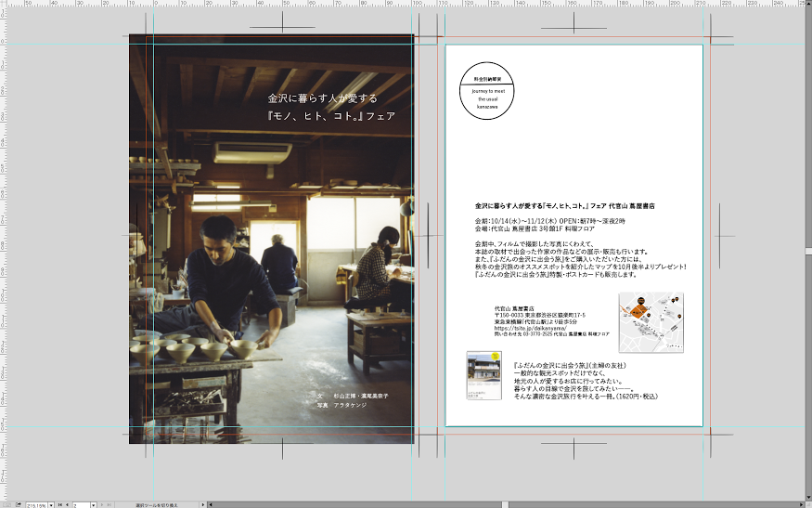Click the artboard number field showing 2
Screen dimensions: 812x508
(x=82, y=505)
